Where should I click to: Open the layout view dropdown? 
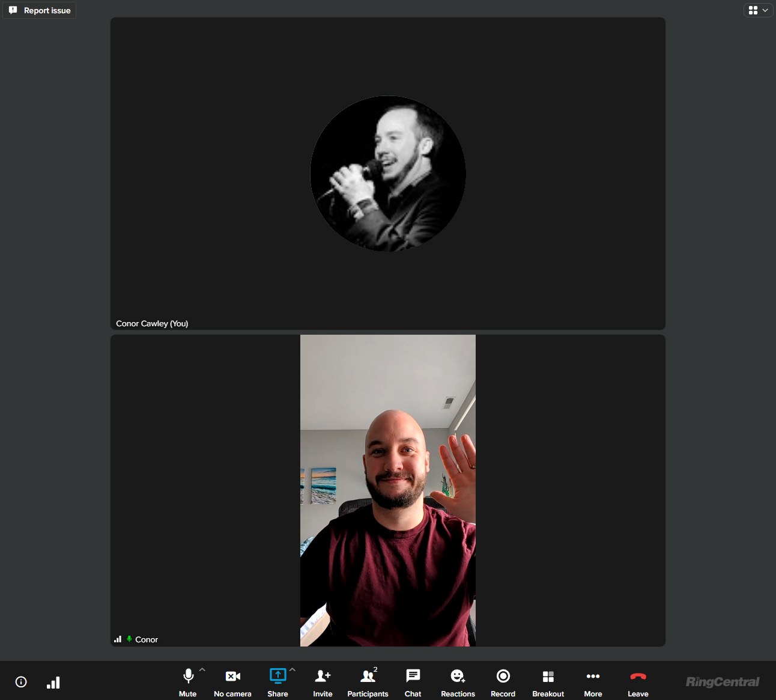pos(758,10)
